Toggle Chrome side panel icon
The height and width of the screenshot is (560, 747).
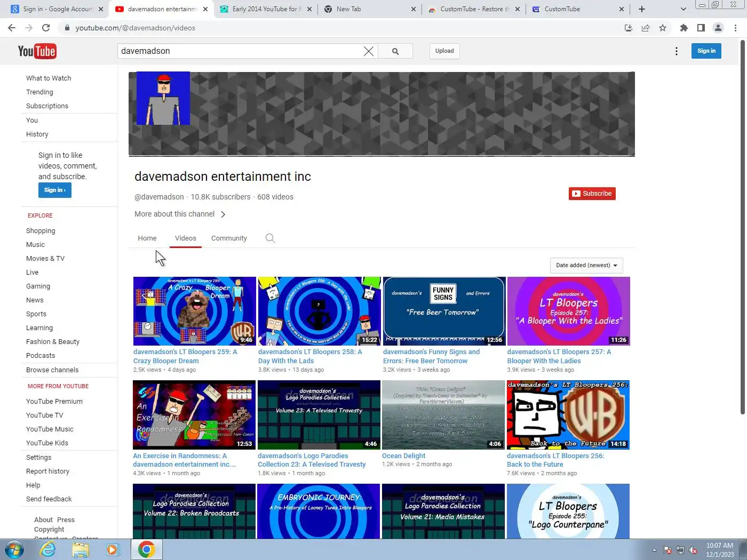point(701,28)
